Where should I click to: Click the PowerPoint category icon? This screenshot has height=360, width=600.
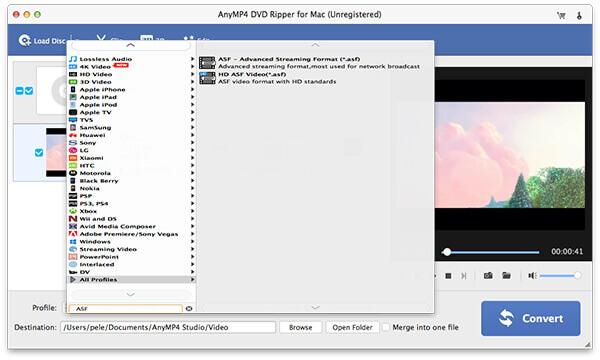coord(73,257)
